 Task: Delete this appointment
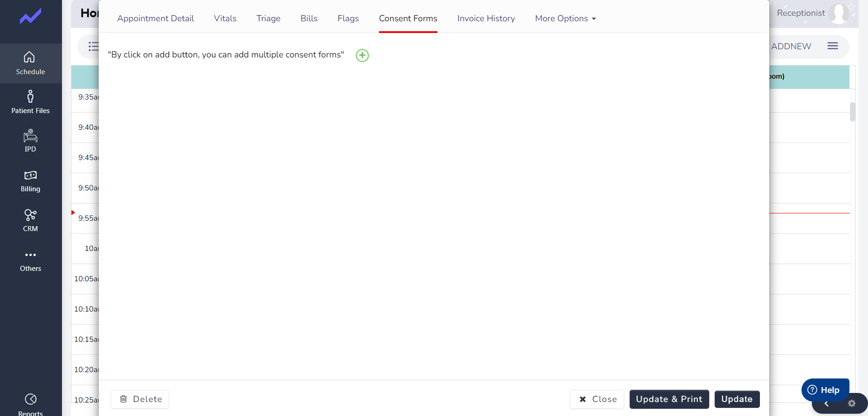pos(140,399)
